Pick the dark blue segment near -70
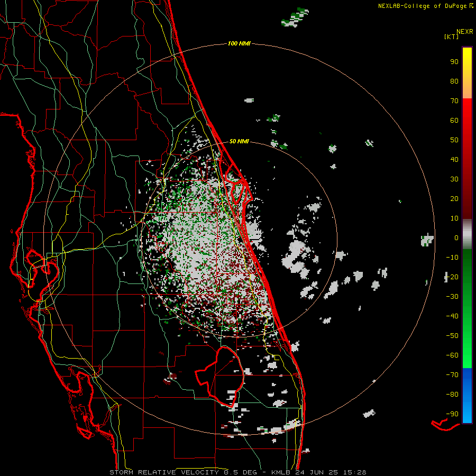 coord(467,376)
